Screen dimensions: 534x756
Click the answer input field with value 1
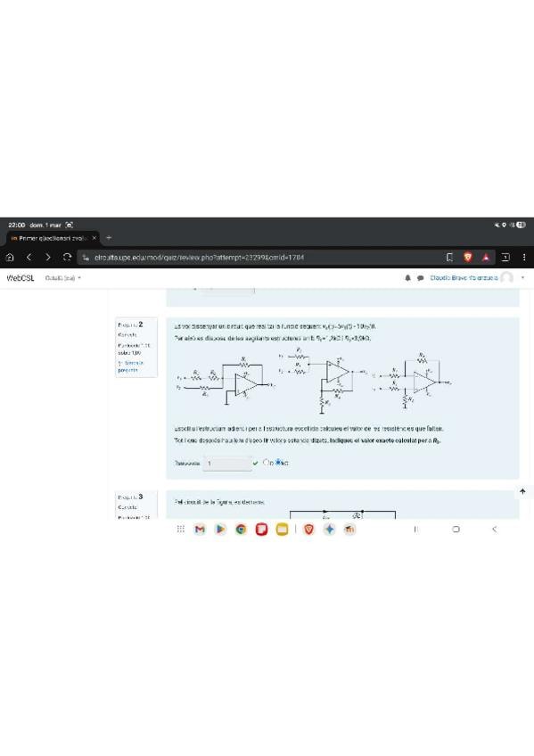pyautogui.click(x=227, y=464)
